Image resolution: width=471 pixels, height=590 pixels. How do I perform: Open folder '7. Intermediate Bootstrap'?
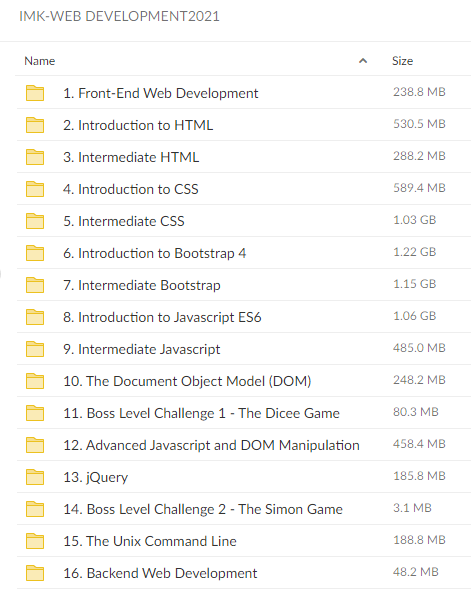point(142,285)
